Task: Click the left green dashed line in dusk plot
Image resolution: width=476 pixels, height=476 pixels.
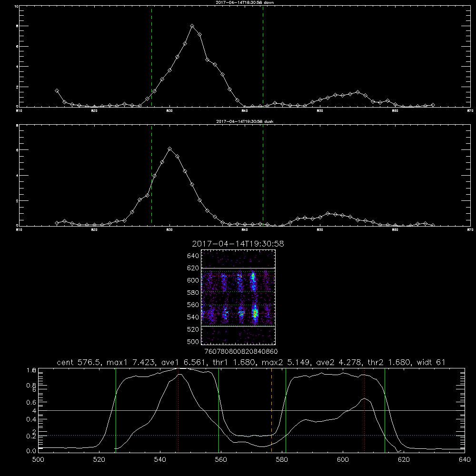Action: coord(151,175)
